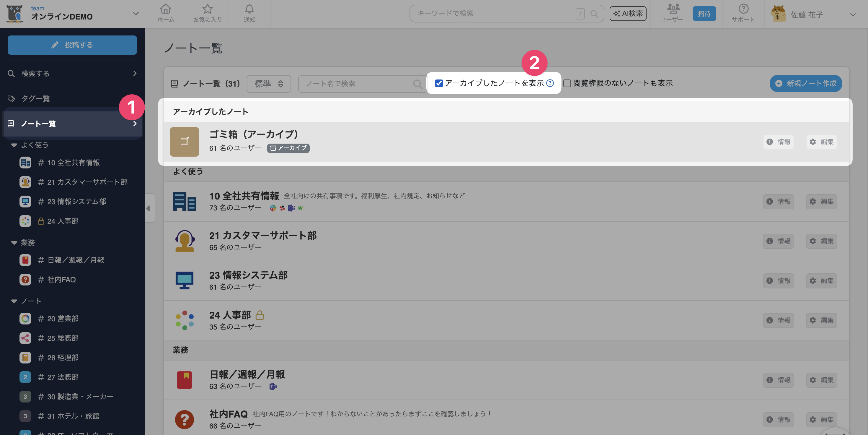Click search magnifier in note name field
The width and height of the screenshot is (868, 435).
[x=417, y=84]
